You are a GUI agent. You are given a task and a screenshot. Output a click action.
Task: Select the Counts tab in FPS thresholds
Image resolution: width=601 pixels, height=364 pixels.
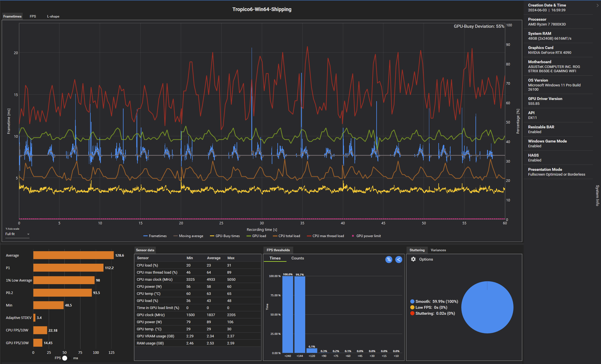(298, 258)
